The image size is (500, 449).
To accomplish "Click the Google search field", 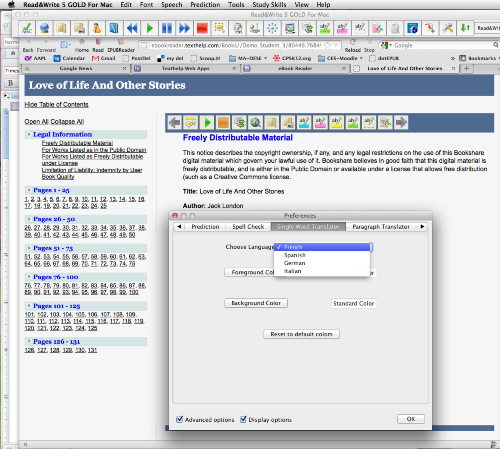I will click(x=440, y=45).
